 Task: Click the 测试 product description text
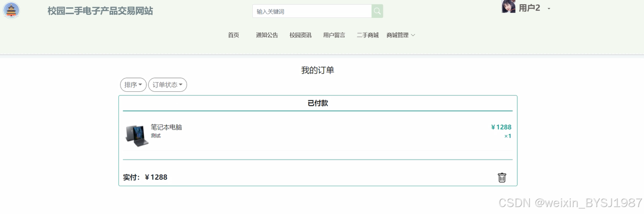pyautogui.click(x=156, y=136)
